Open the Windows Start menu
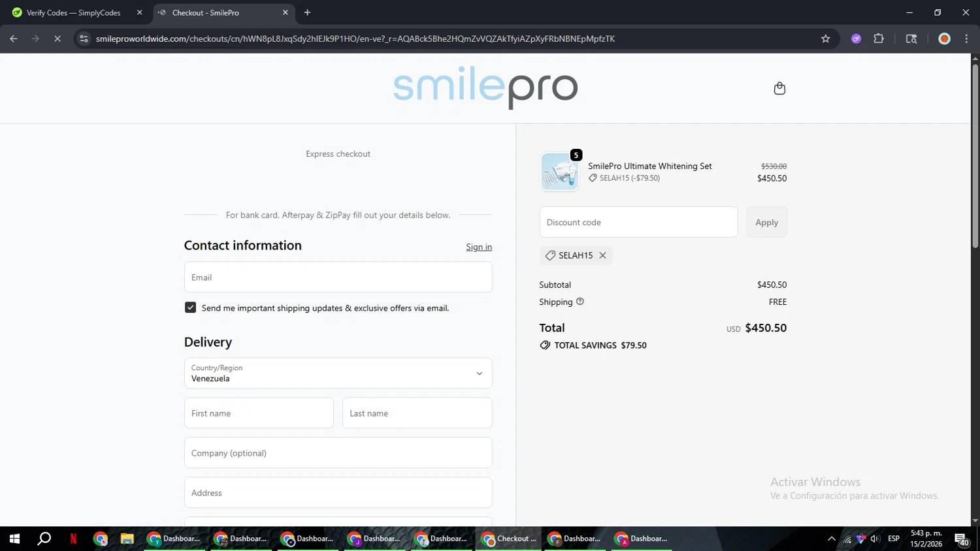This screenshot has height=551, width=980. pos(14,539)
